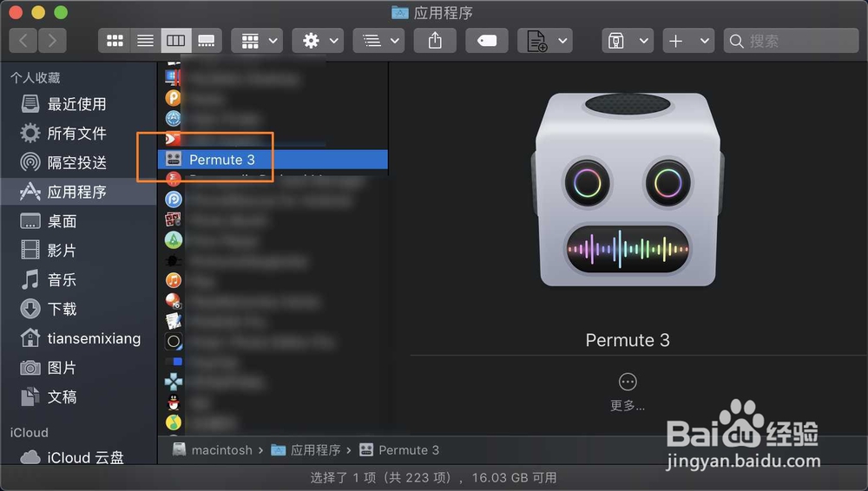Open 音乐 in the sidebar
This screenshot has width=868, height=491.
pos(79,280)
